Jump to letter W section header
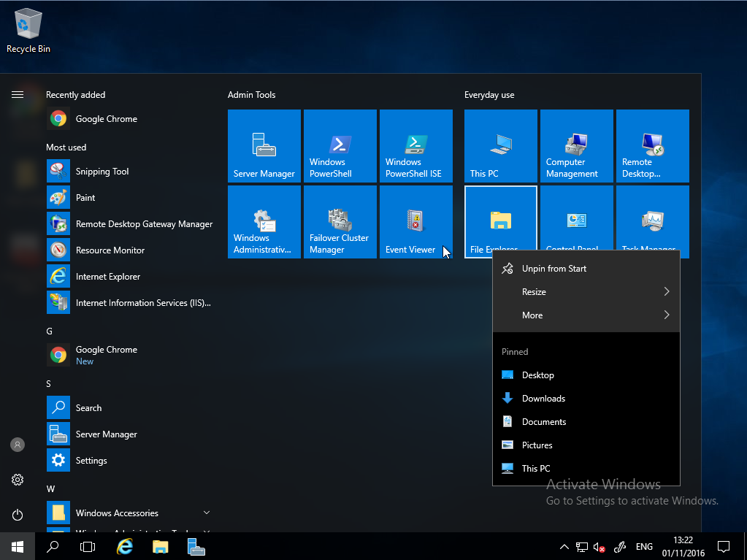This screenshot has height=560, width=747. [x=50, y=488]
